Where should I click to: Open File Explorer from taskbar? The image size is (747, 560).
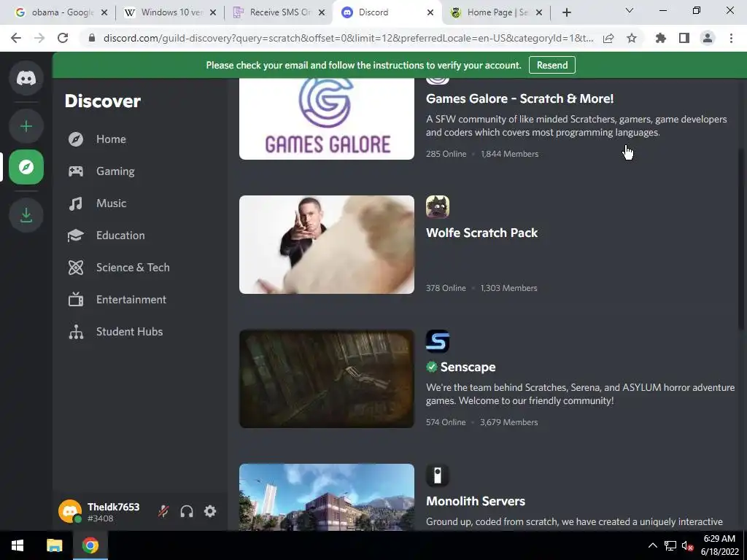pyautogui.click(x=54, y=545)
